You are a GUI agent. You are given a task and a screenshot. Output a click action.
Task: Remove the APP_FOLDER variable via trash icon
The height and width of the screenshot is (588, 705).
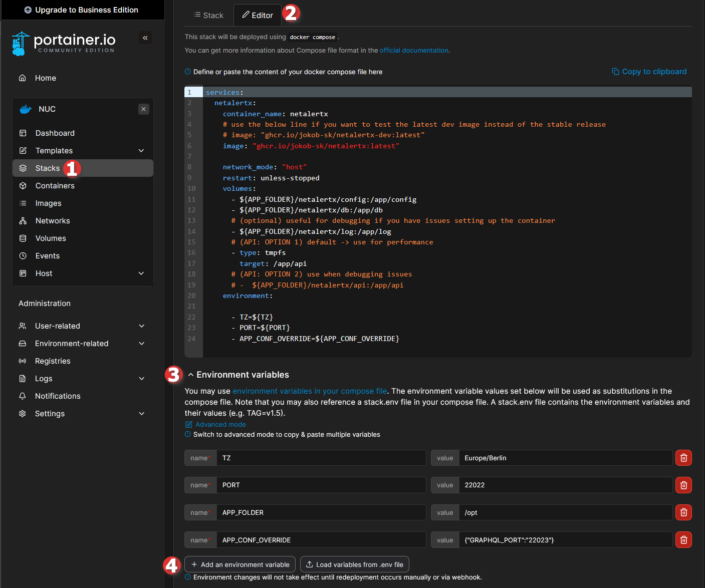click(683, 512)
